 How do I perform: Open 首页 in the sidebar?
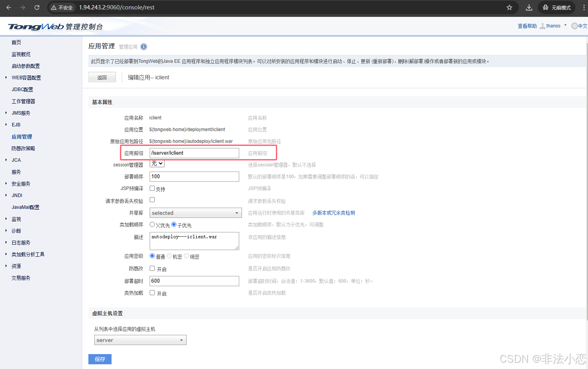tap(16, 42)
